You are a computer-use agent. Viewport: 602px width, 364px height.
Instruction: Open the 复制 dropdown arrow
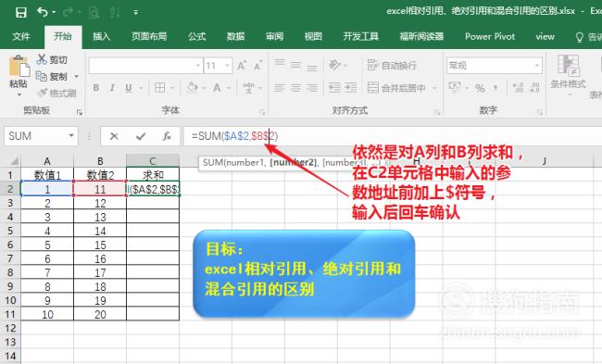point(76,76)
